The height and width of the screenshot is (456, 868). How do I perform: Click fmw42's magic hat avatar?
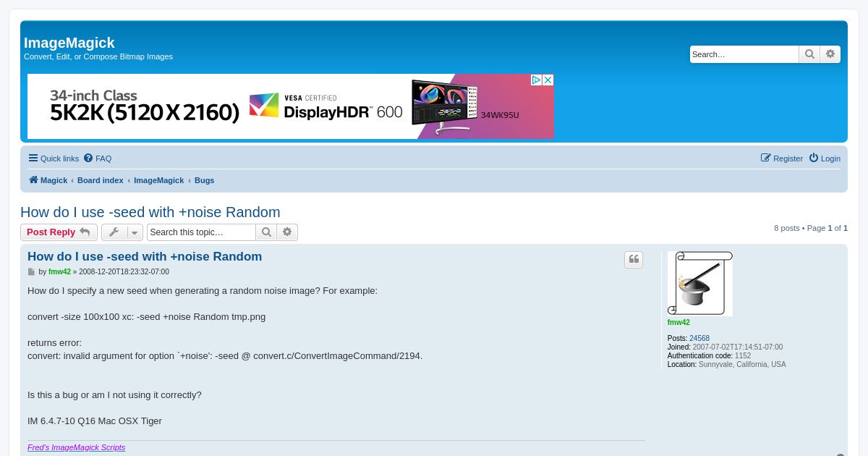700,284
